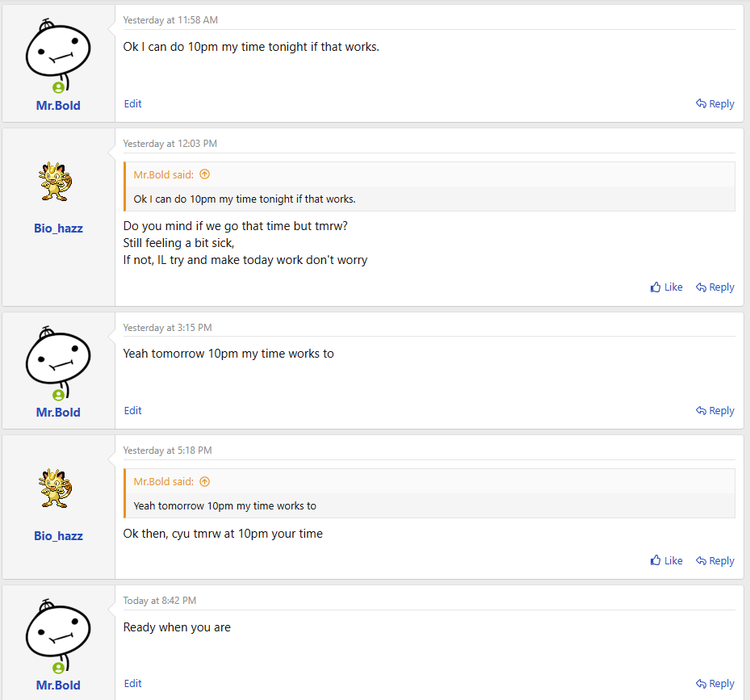Click the quoted text 'Ok I can do 10pm' block

pos(245,199)
